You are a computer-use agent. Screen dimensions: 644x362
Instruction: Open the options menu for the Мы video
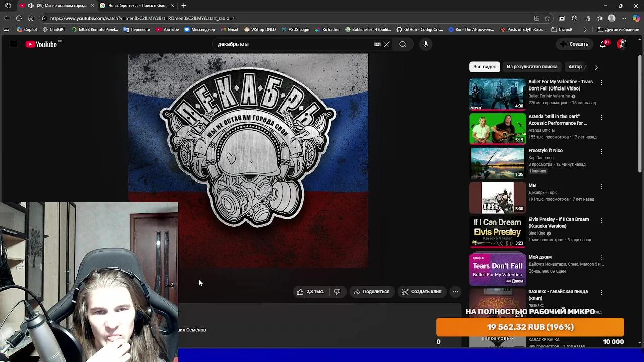(602, 186)
